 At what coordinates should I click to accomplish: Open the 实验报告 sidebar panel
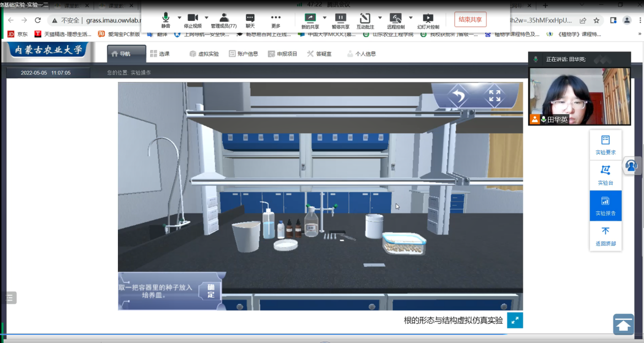[x=605, y=206]
